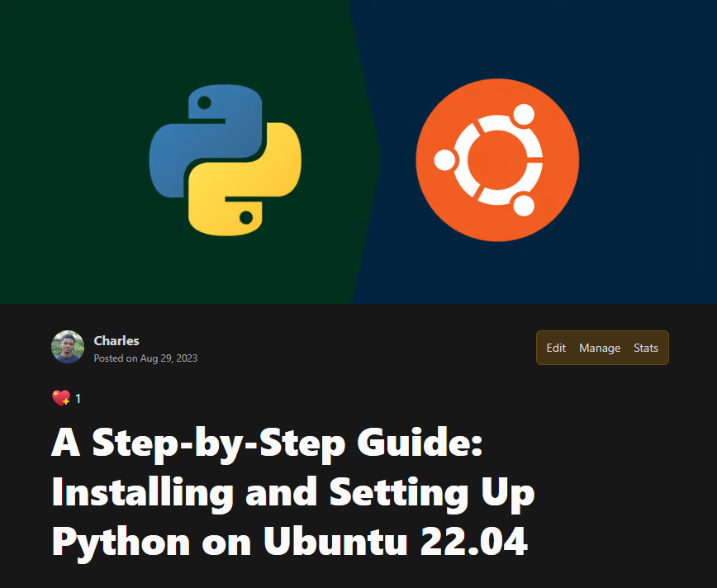
Task: Click the author name Charles
Action: click(116, 340)
